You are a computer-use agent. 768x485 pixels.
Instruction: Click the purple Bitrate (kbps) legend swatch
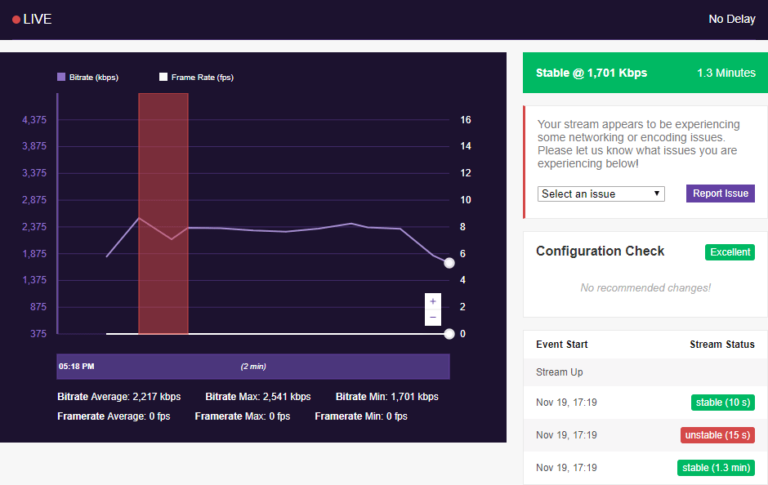pos(61,77)
